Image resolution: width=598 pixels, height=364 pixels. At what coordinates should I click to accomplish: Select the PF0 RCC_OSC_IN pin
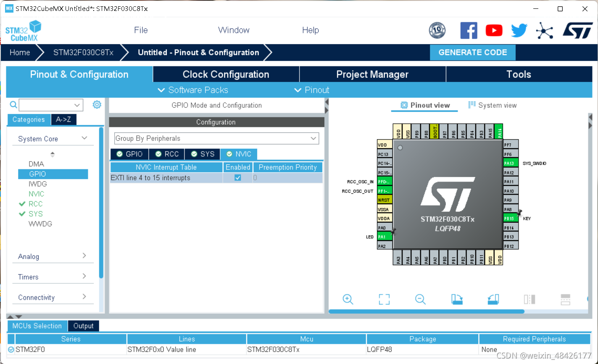coord(385,182)
